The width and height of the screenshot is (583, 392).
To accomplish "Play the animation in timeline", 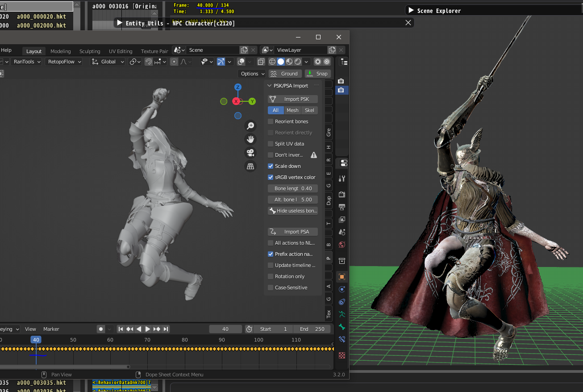I will point(148,329).
